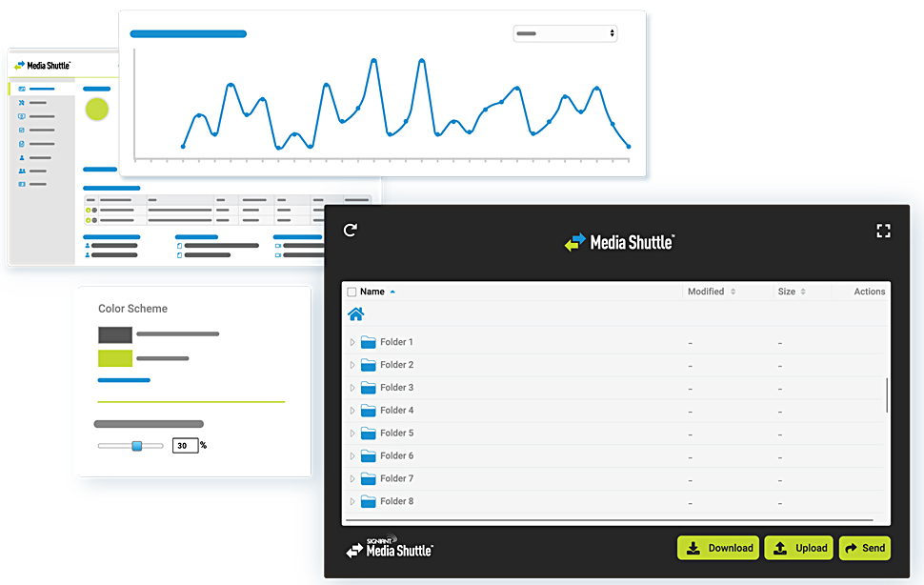Select the Folder 2 name text

396,365
